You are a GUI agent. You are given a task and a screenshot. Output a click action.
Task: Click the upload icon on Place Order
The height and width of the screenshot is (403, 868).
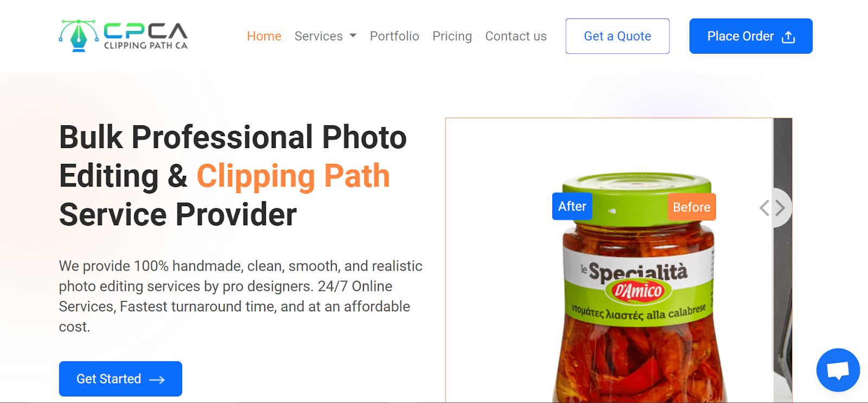(x=788, y=37)
